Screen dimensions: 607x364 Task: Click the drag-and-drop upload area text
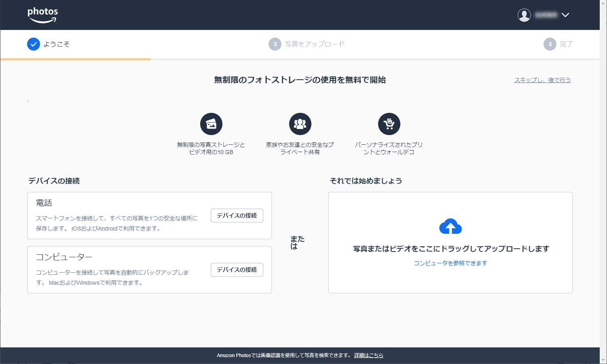coord(451,249)
